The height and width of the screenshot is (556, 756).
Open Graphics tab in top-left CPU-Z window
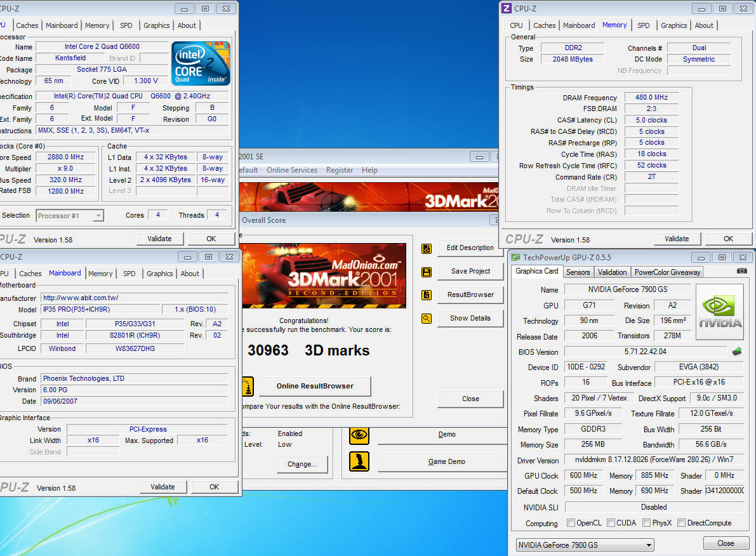[x=157, y=25]
